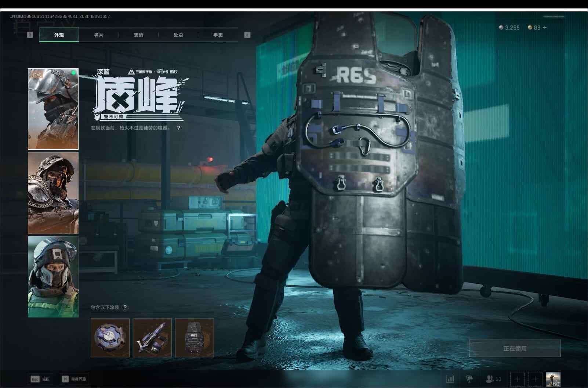Select the 表情 tab

coord(138,35)
